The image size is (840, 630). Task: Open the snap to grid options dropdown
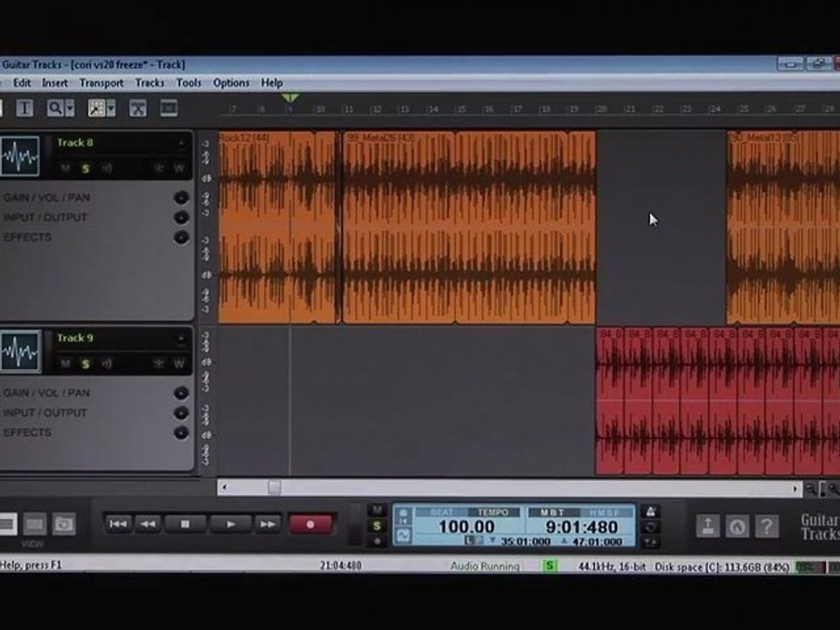tap(111, 108)
